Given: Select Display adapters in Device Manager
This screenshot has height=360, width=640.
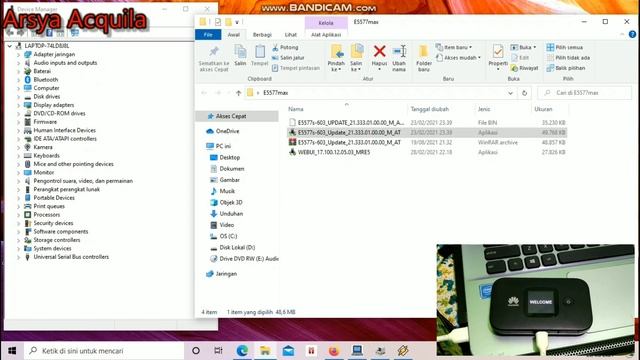Looking at the screenshot, I should tap(53, 105).
